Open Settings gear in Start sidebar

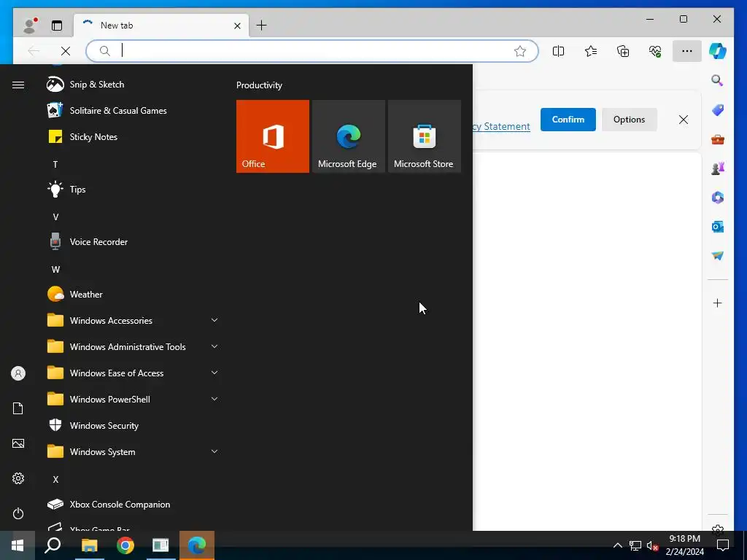click(x=18, y=478)
